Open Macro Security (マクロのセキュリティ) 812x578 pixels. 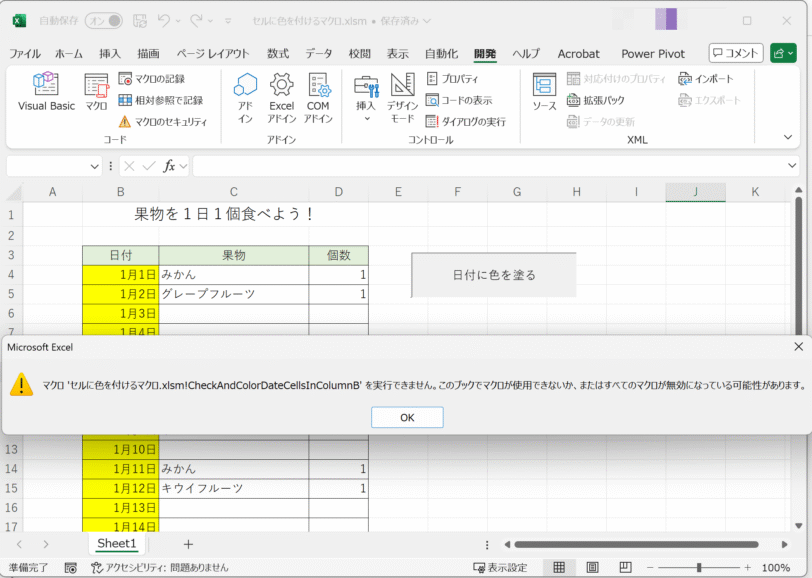pyautogui.click(x=163, y=122)
